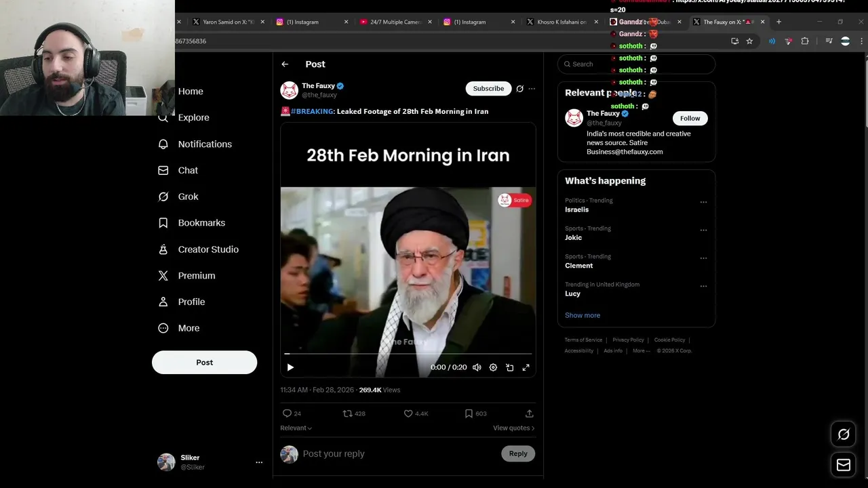This screenshot has width=868, height=488.
Task: Open Ads info footer link
Action: coord(613,350)
